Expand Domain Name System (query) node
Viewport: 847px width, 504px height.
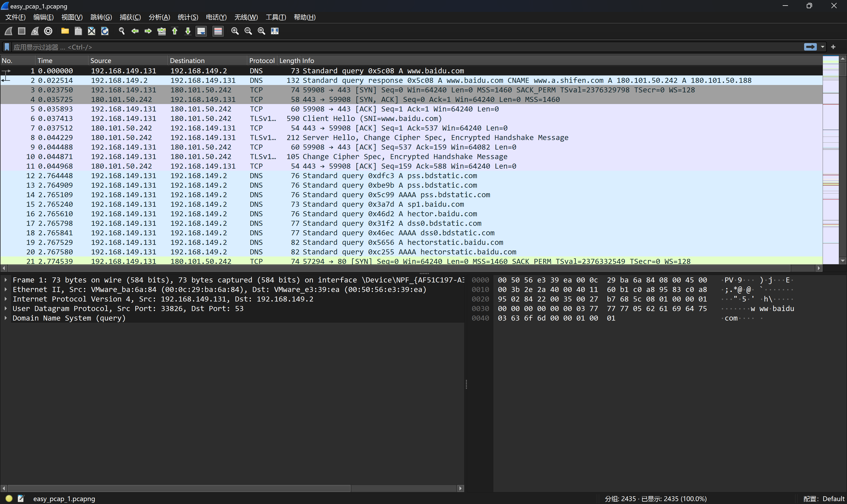pos(6,318)
